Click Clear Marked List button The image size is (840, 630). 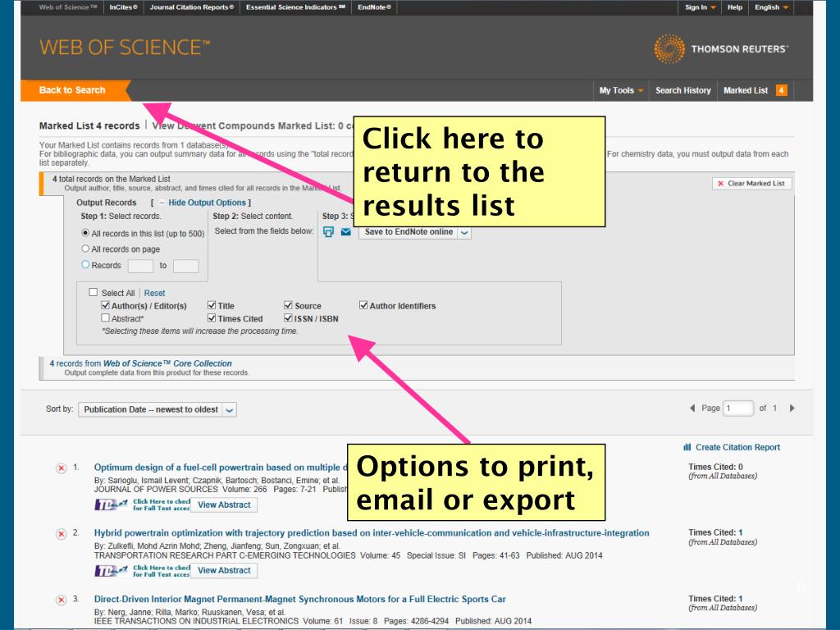tap(751, 183)
